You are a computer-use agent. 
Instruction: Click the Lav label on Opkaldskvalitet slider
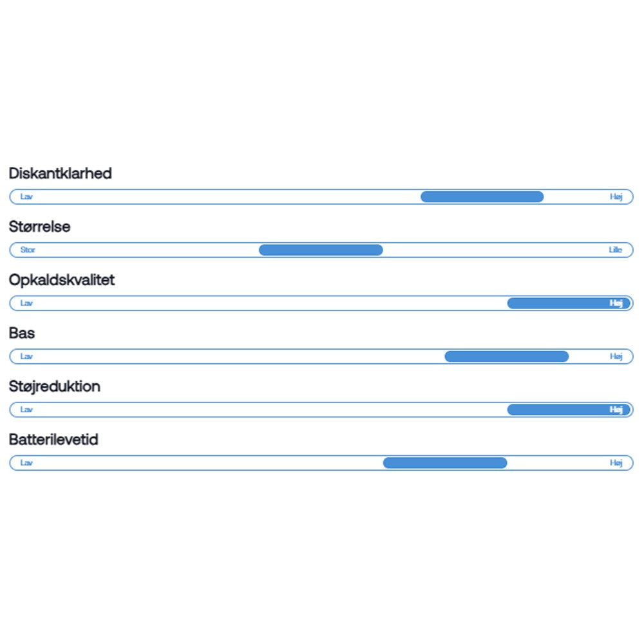(26, 303)
